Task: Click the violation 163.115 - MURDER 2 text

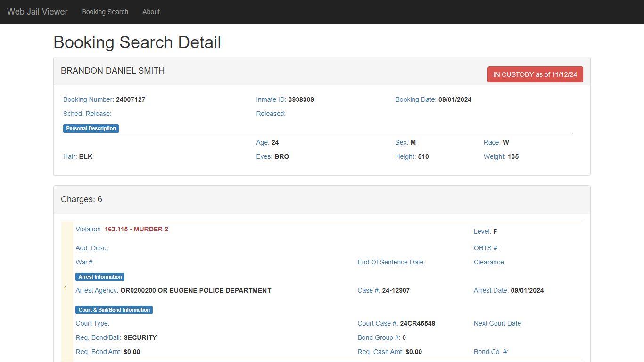Action: tap(136, 229)
